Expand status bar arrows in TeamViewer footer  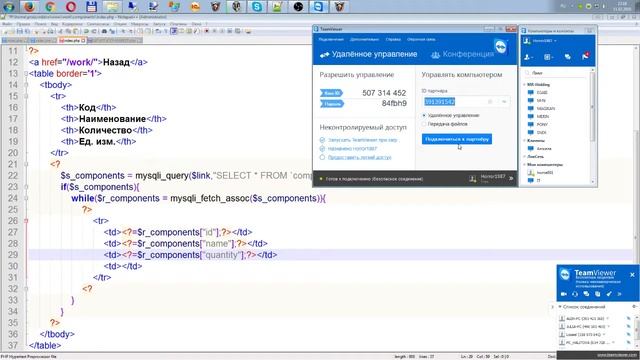click(511, 178)
